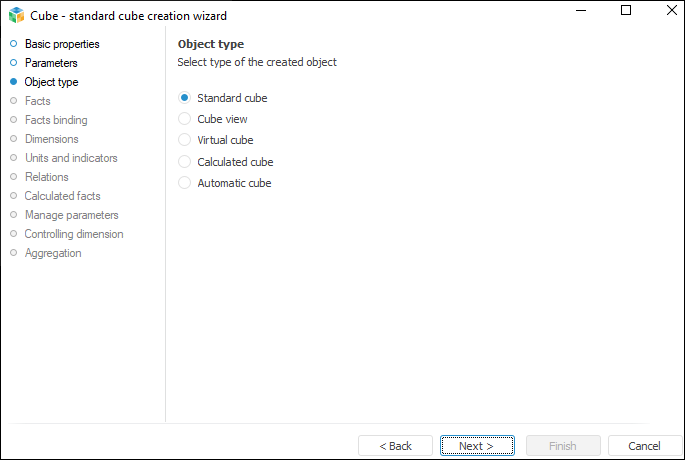
Task: Open the Units and indicators step
Action: click(71, 158)
